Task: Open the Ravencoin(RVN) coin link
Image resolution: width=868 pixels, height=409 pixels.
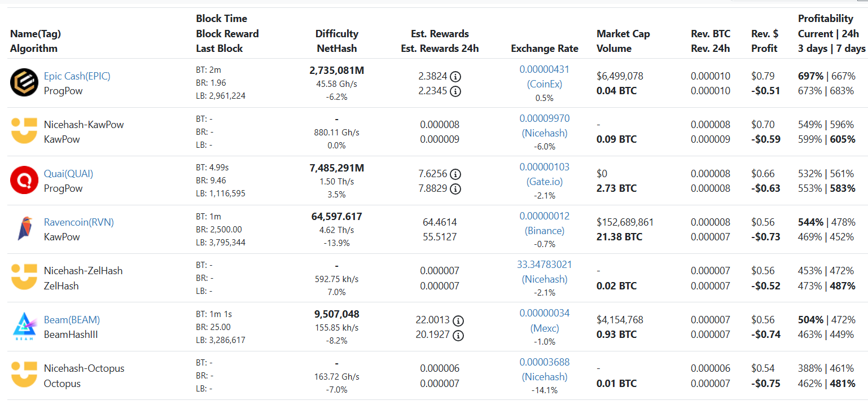Action: [x=78, y=222]
